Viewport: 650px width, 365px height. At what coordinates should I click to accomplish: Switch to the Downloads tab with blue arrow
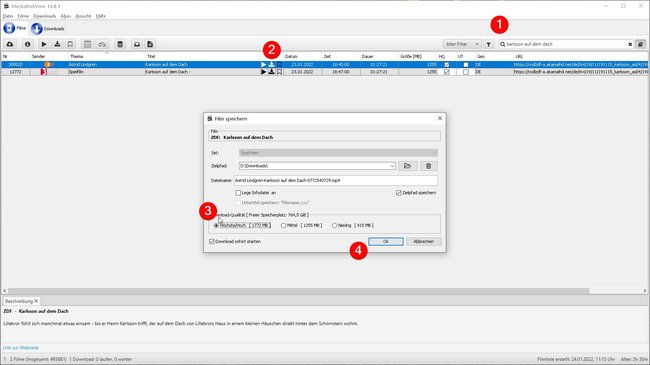point(48,29)
